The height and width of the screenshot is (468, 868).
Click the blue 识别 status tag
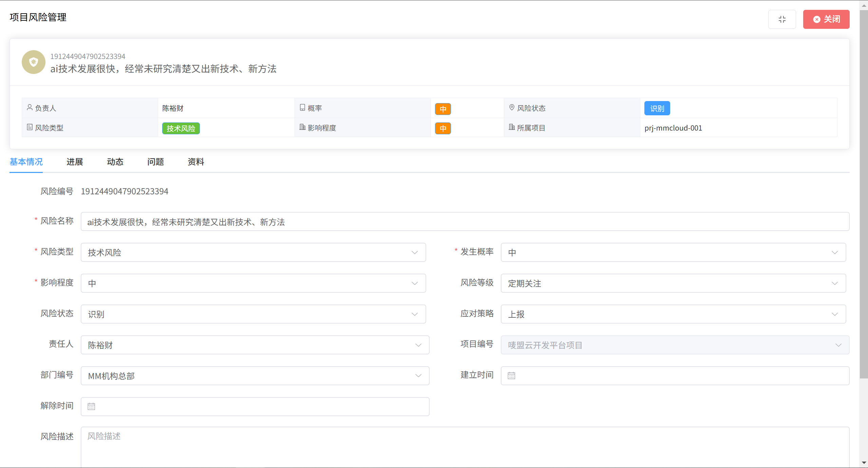click(657, 109)
